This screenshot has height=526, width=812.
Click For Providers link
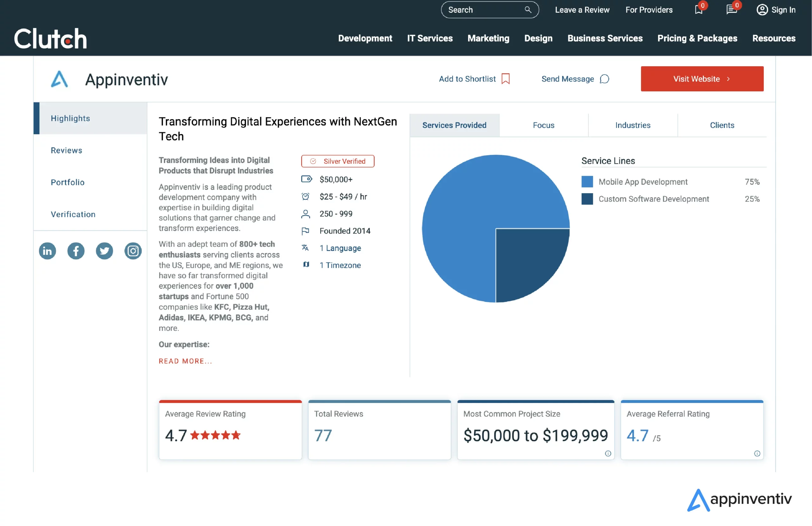[x=649, y=10]
